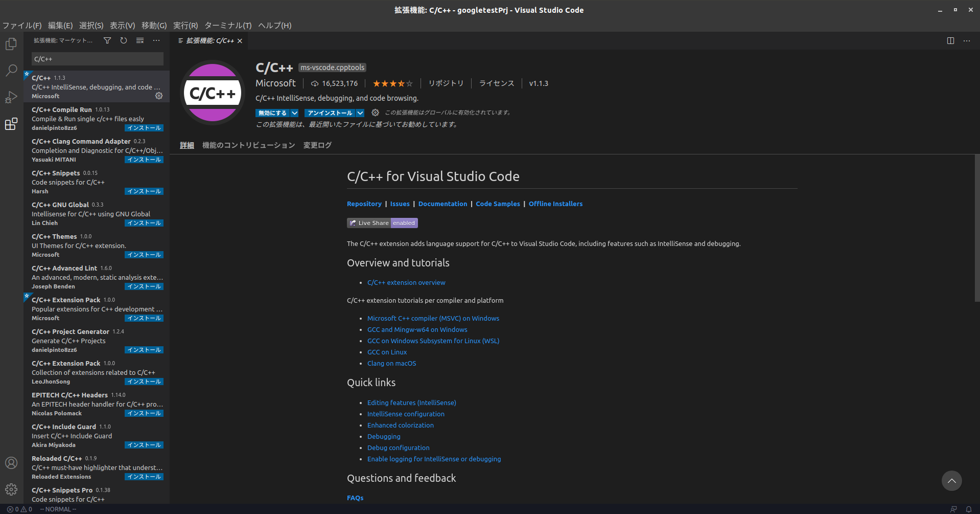Open the manage gear for C/C++ list item
The height and width of the screenshot is (514, 980).
click(x=159, y=96)
